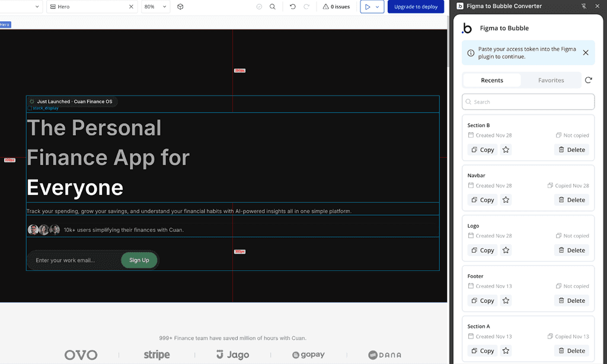607x364 pixels.
Task: Select '999+ Finance team' caption text
Action: point(232,338)
